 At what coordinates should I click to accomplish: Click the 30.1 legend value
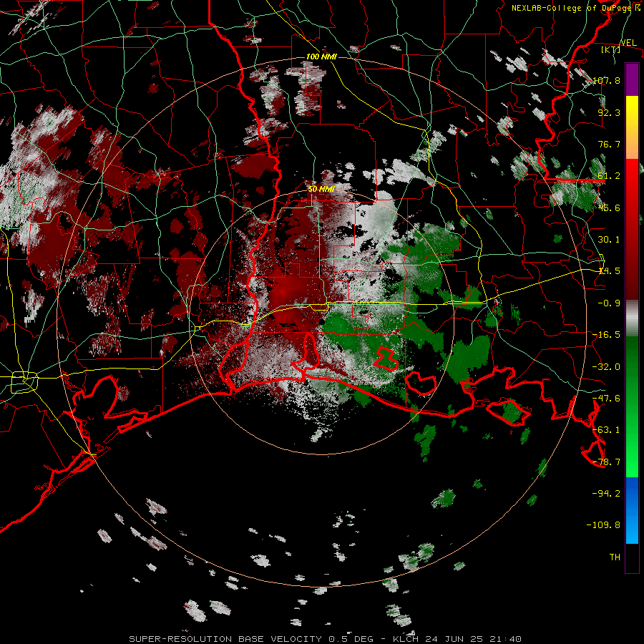coord(609,240)
